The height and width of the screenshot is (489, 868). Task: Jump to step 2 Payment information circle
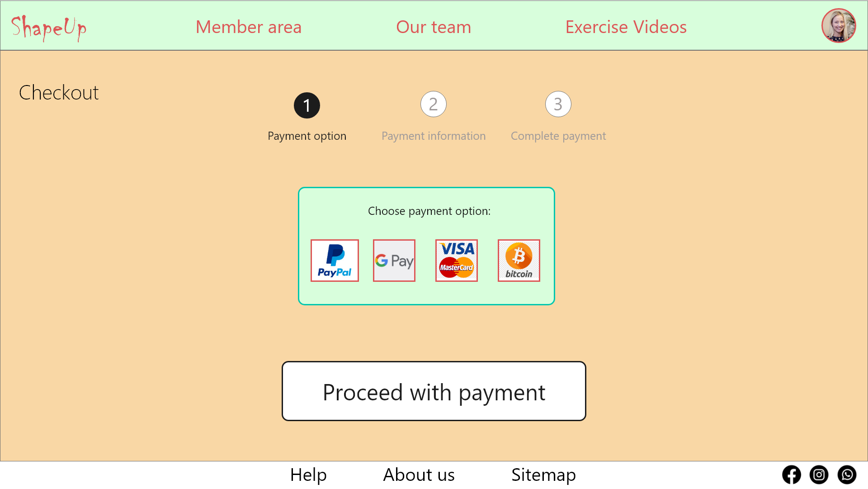click(x=434, y=104)
